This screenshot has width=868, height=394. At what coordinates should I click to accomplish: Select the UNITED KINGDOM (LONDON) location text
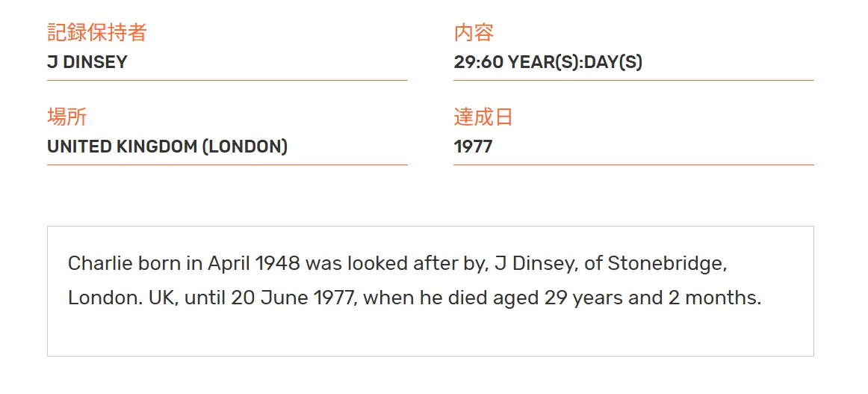tap(167, 147)
